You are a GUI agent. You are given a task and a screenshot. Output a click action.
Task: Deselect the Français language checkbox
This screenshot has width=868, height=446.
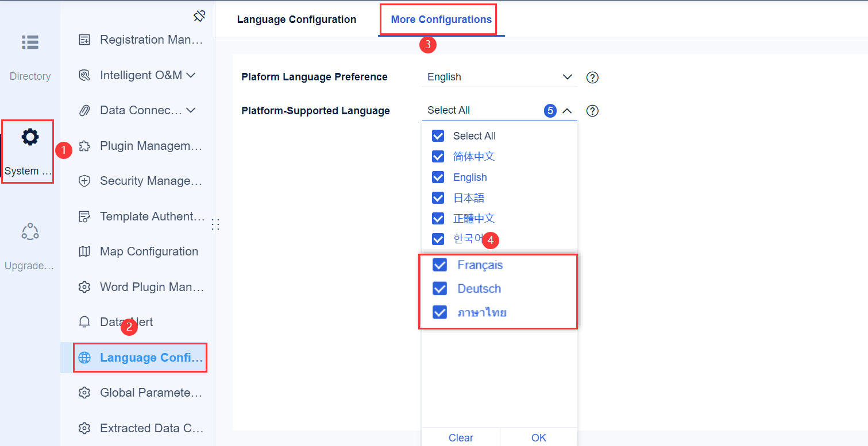click(439, 265)
